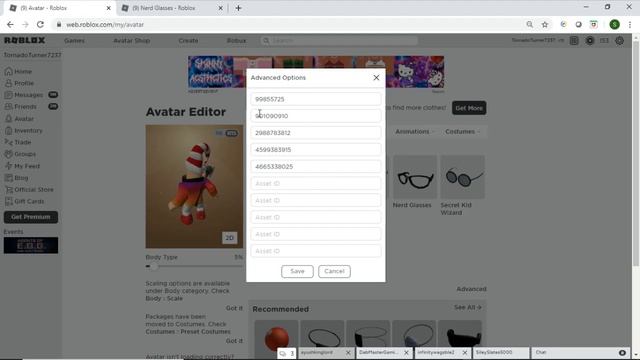640x360 pixels.
Task: Click the Save button in Advanced Options
Action: tap(297, 271)
